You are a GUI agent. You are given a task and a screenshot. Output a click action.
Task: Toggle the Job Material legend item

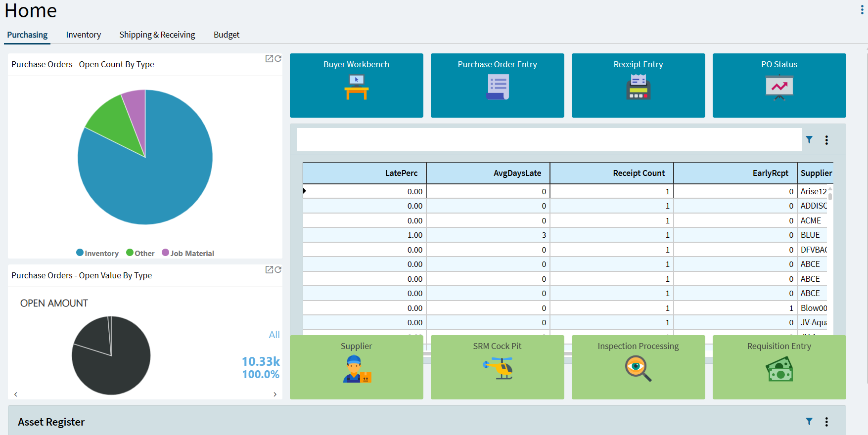[x=188, y=253]
